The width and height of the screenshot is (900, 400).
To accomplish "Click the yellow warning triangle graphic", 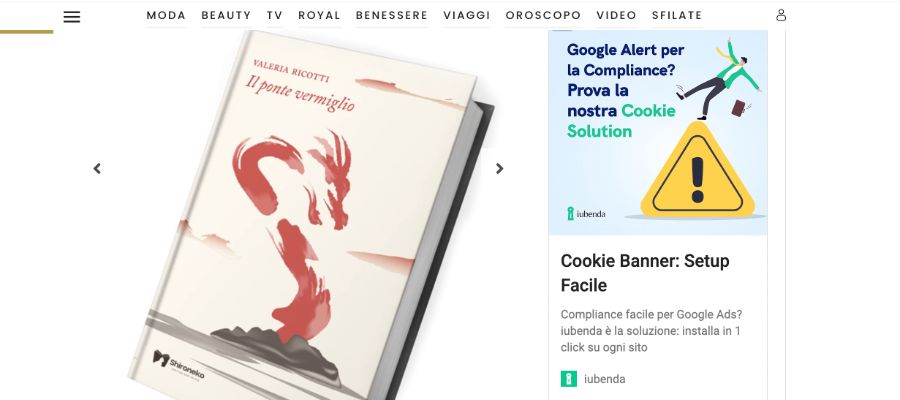I will [x=697, y=170].
